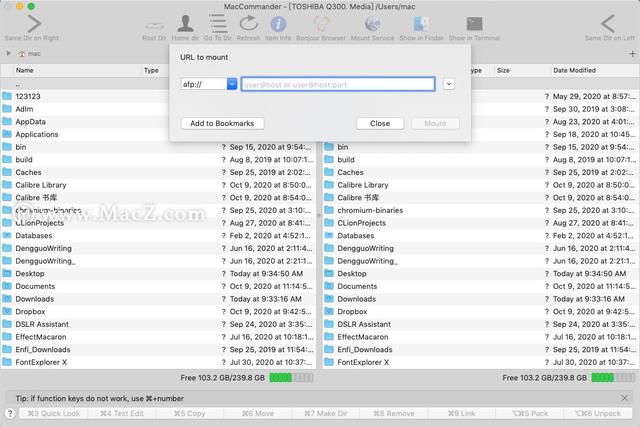Open Go To Dir toolbar icon

(218, 24)
